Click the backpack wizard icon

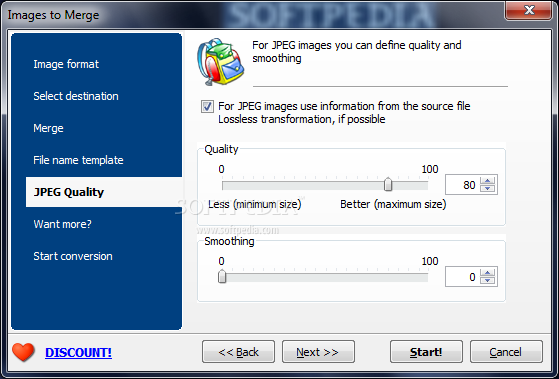pos(221,62)
